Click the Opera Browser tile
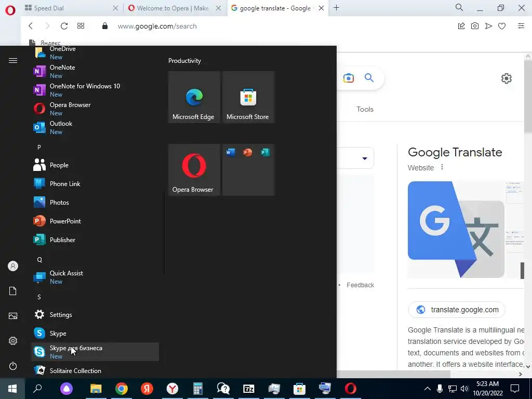 194,170
